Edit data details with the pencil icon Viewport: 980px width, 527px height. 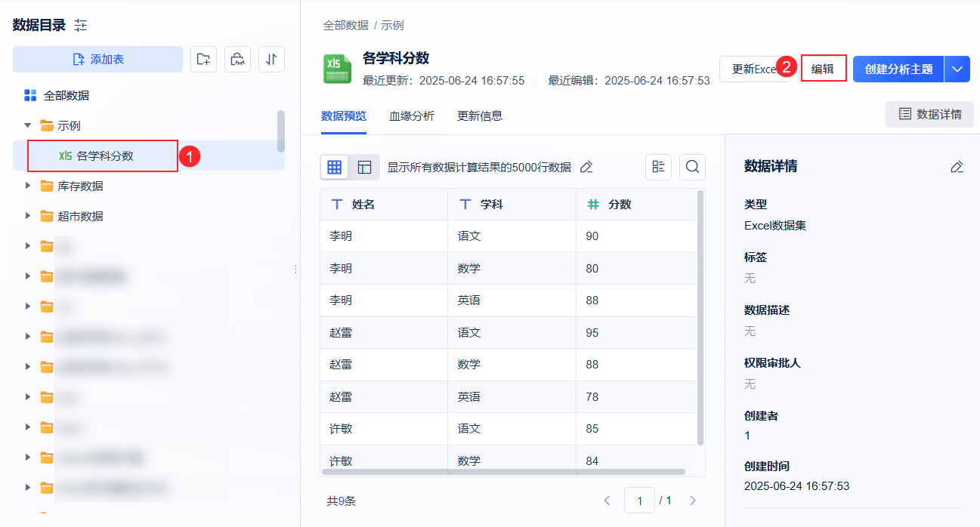click(957, 167)
